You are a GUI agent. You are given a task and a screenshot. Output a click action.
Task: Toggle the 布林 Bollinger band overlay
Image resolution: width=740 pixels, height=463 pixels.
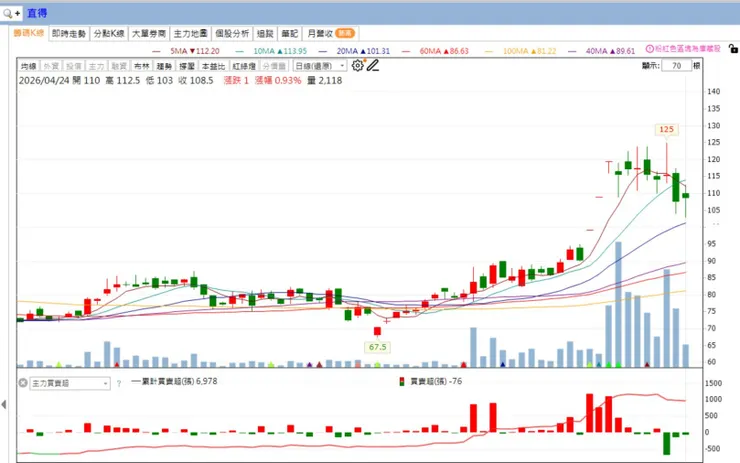pyautogui.click(x=142, y=66)
